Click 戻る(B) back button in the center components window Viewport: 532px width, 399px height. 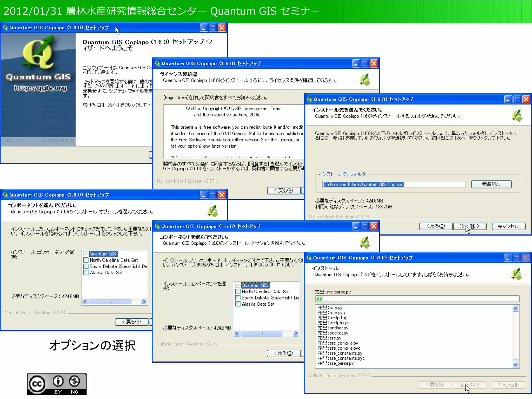(x=283, y=353)
